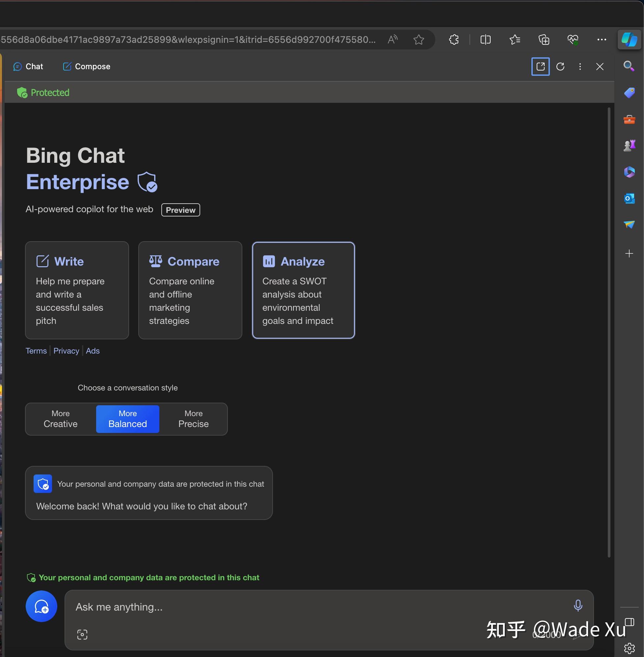This screenshot has width=644, height=657.
Task: Switch to the Chat tab
Action: pos(28,66)
